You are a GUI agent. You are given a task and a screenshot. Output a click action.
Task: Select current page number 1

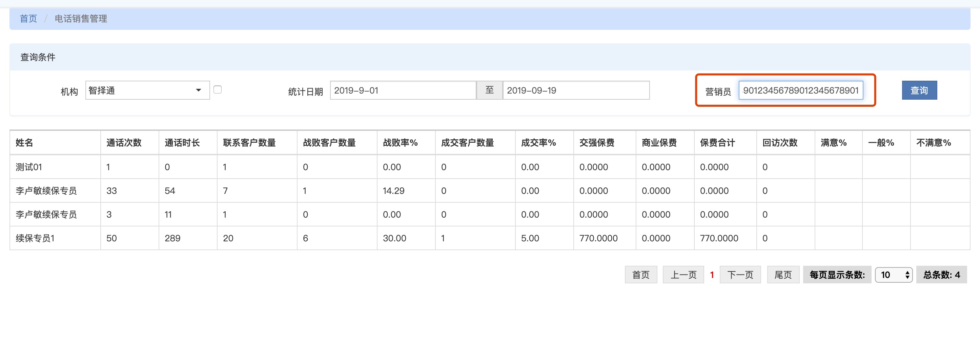(x=712, y=275)
